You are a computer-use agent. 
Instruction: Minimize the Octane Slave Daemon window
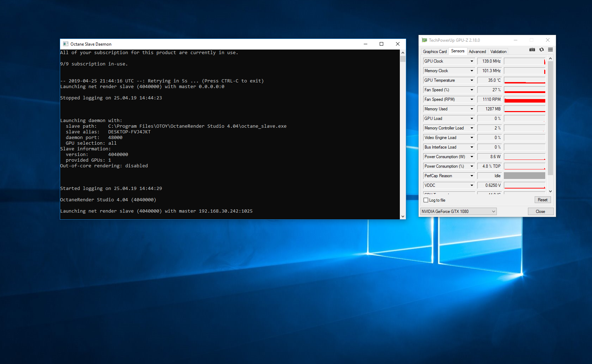(x=366, y=44)
